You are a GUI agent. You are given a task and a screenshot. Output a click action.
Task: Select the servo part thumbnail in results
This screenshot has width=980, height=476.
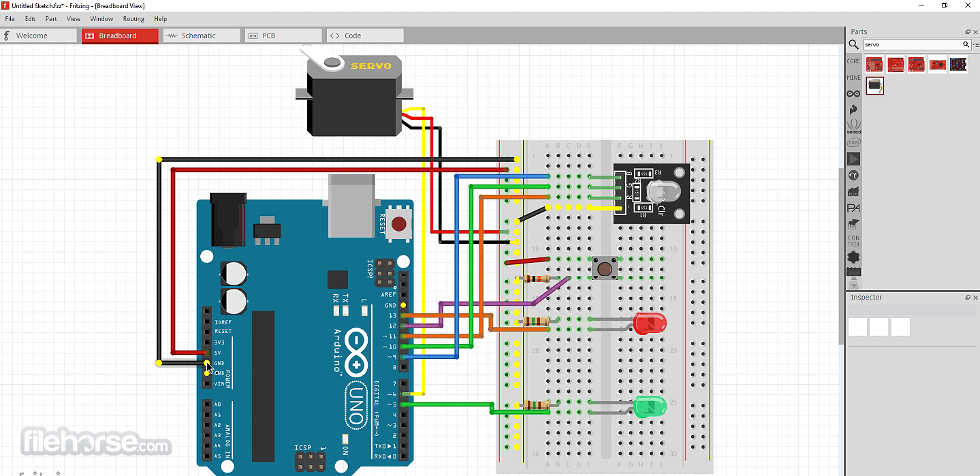[x=875, y=86]
